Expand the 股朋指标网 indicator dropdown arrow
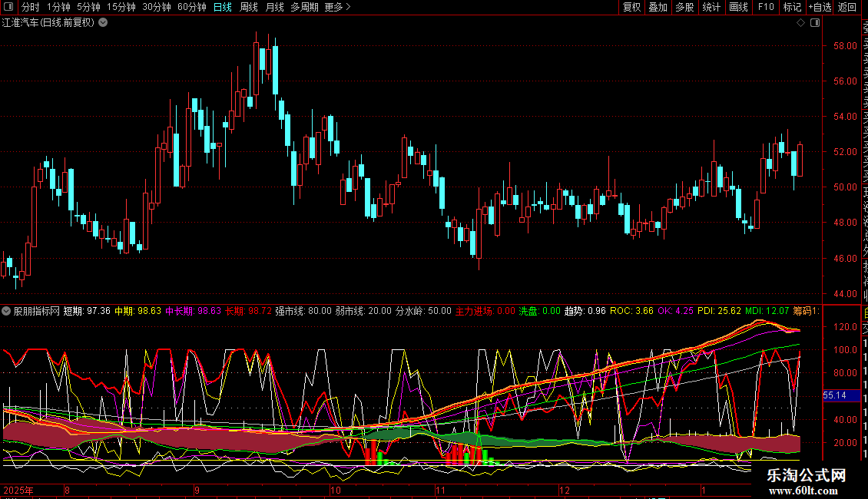 coord(6,311)
